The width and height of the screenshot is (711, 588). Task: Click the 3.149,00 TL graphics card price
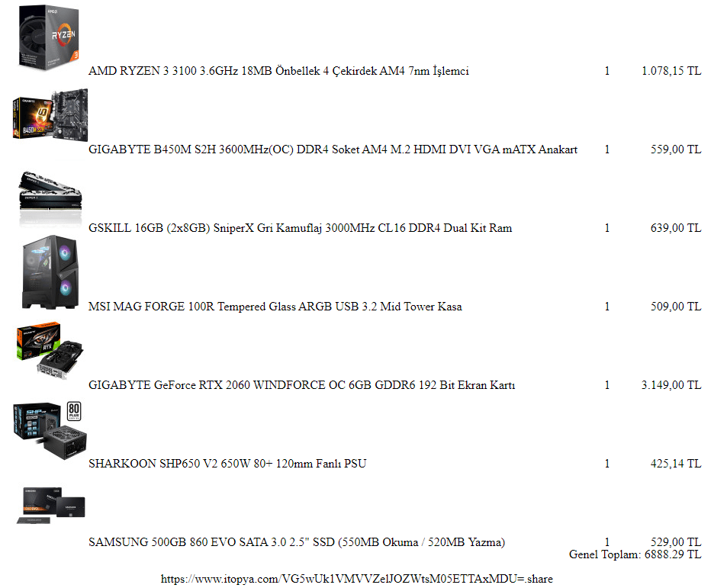671,385
